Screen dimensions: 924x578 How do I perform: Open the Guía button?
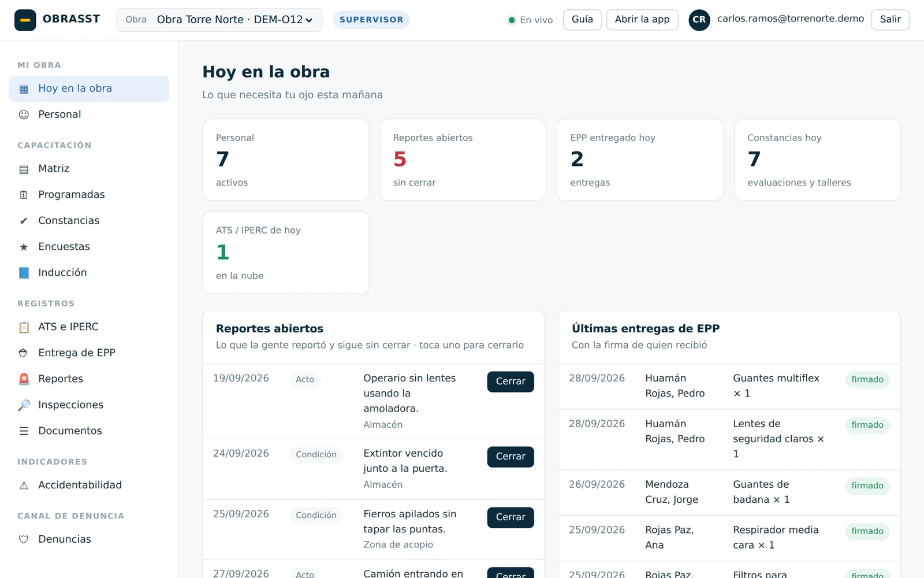click(582, 20)
